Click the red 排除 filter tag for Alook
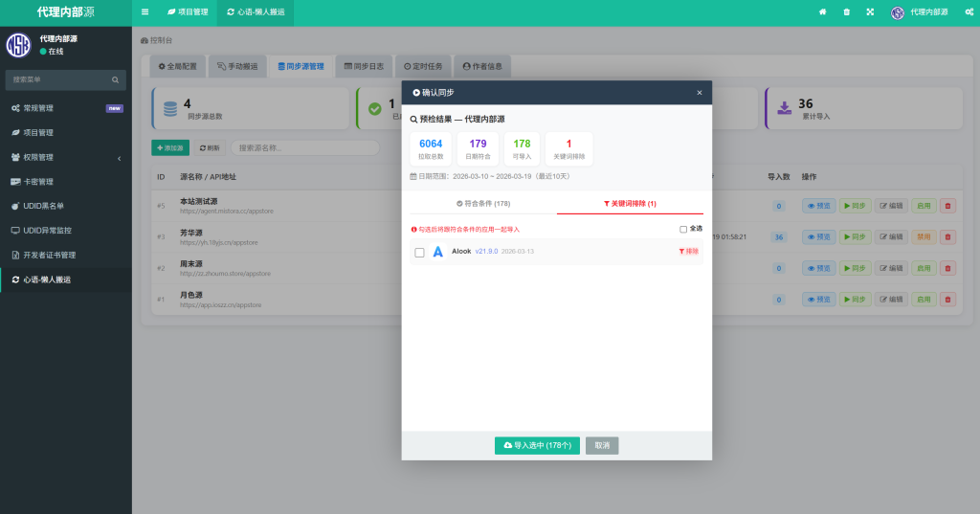Viewport: 980px width, 514px height. (688, 252)
